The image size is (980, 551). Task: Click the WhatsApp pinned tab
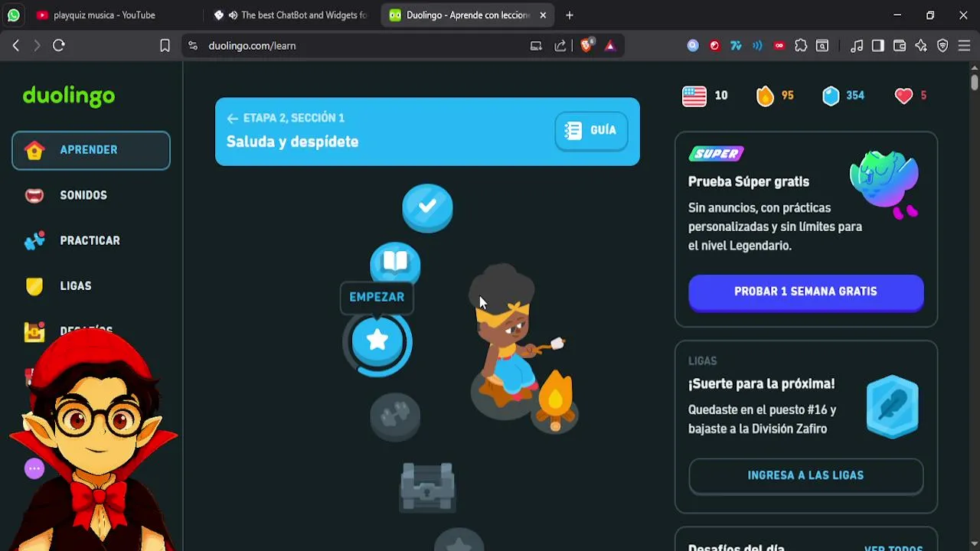14,15
